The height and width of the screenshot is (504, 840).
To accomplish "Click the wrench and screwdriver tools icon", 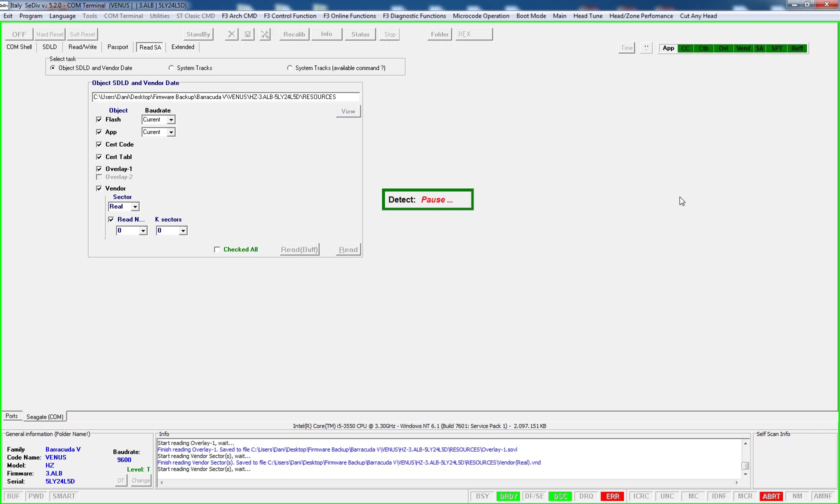I will pos(265,34).
